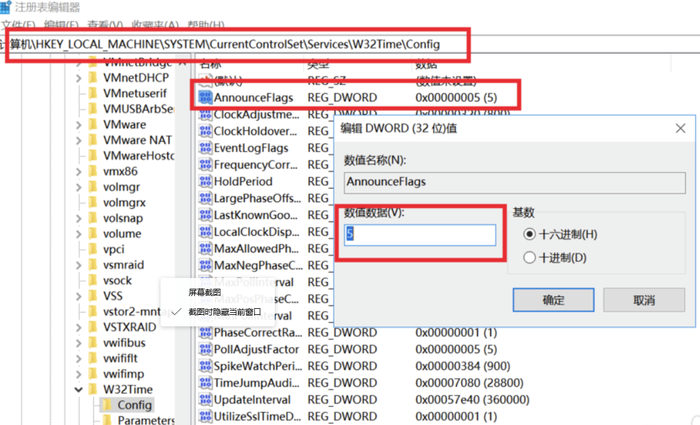Expand the volume tree node

click(79, 234)
